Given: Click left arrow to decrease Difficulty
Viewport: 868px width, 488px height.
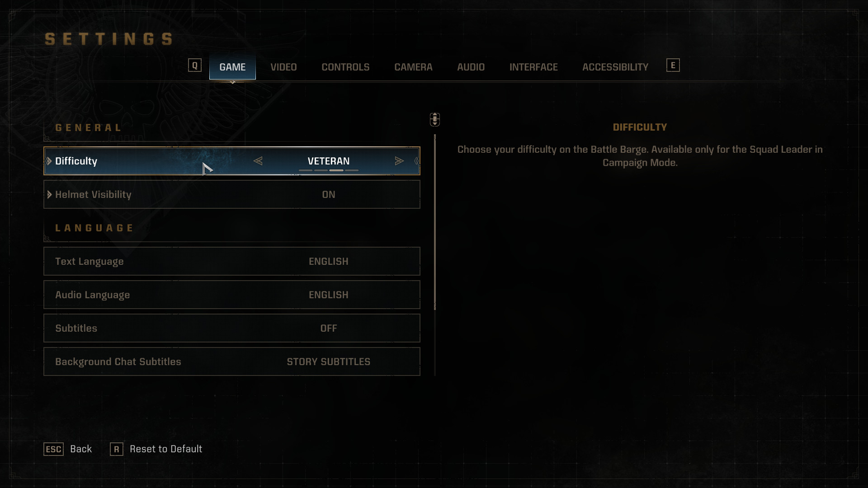Looking at the screenshot, I should (258, 160).
